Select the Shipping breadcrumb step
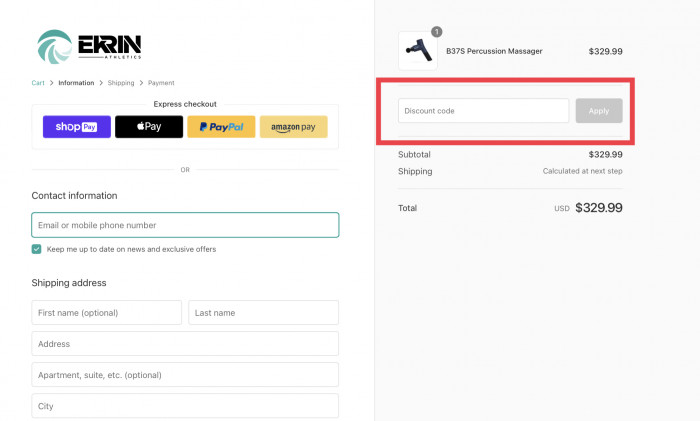The width and height of the screenshot is (700, 421). (121, 83)
